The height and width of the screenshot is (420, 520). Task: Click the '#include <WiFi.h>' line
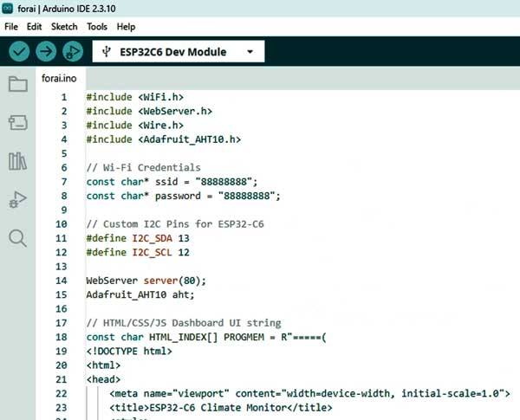134,97
